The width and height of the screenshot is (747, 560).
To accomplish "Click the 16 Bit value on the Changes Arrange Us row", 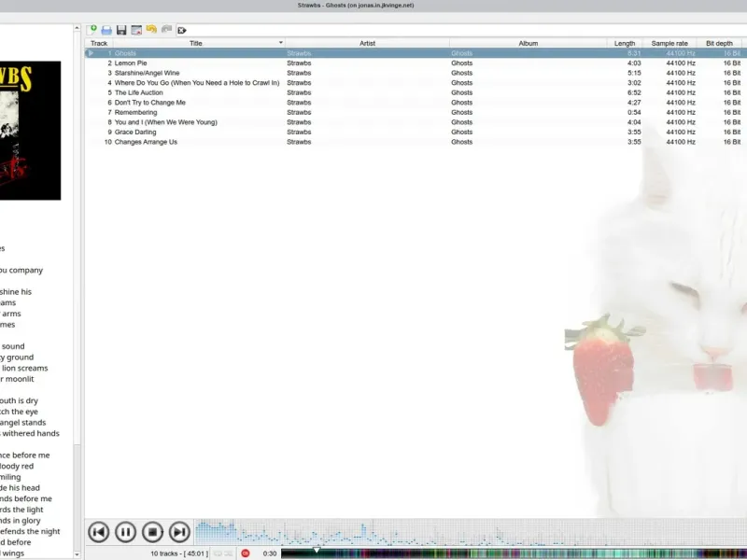I will (x=732, y=142).
